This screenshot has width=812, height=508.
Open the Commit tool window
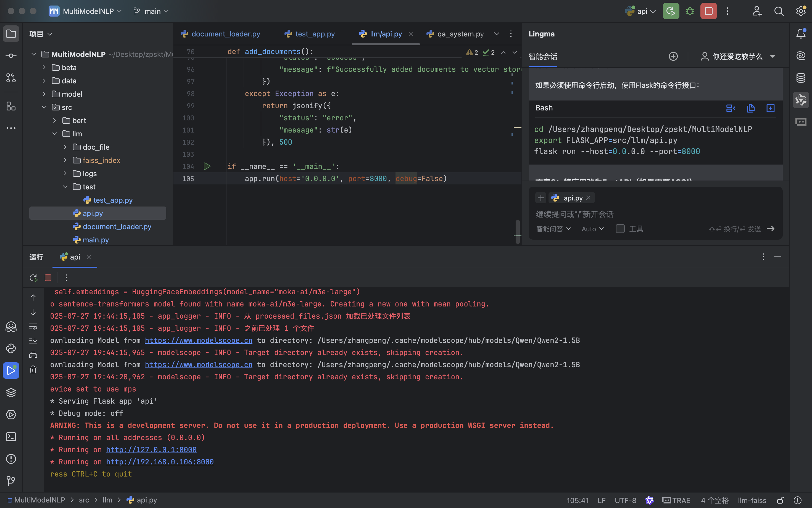click(11, 56)
